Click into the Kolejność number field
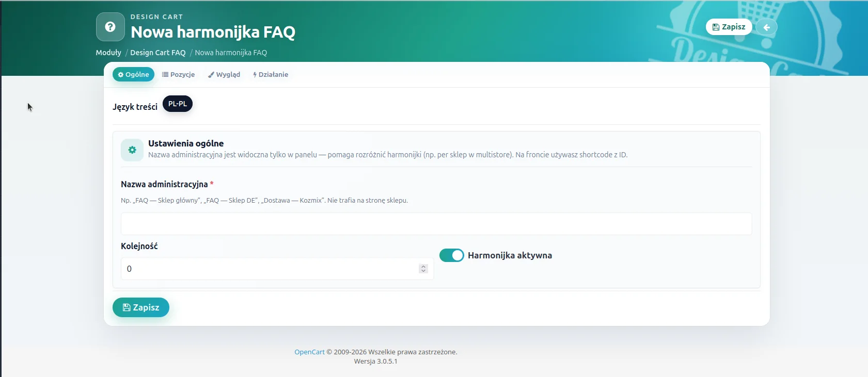 [x=277, y=269]
